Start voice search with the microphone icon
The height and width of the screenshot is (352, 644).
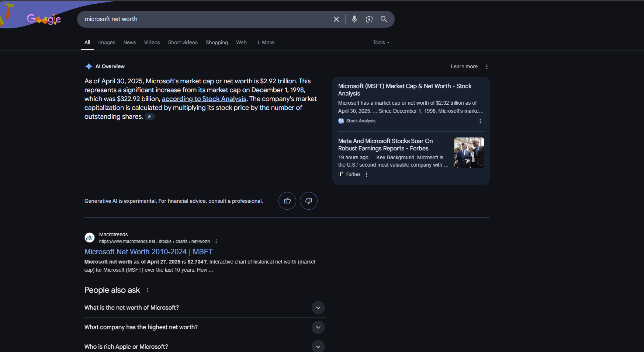point(354,19)
